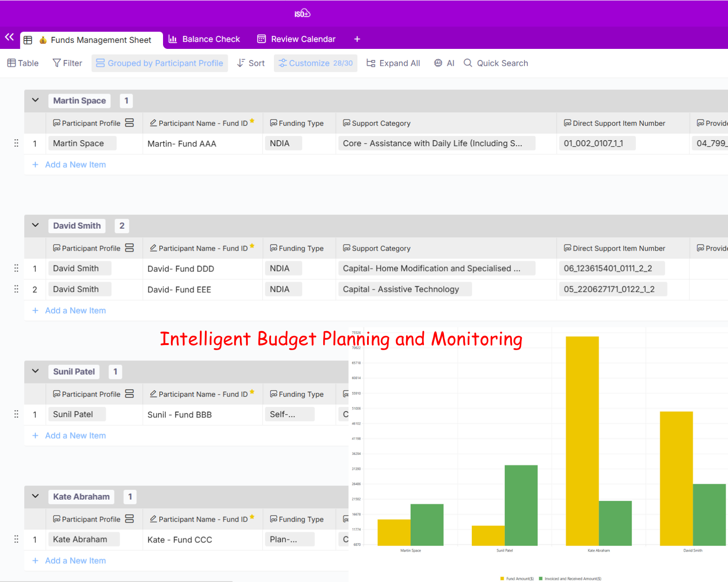The image size is (728, 582).
Task: Click the Sort icon in toolbar
Action: point(241,63)
